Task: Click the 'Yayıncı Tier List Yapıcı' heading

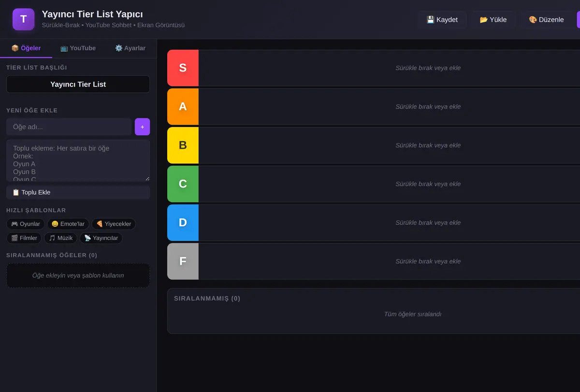Action: point(92,15)
